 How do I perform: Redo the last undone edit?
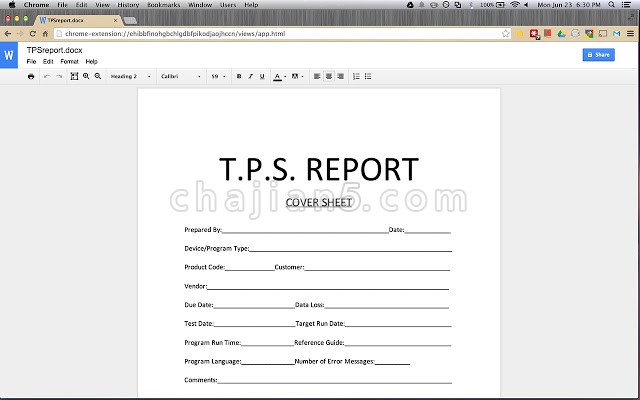pyautogui.click(x=59, y=76)
